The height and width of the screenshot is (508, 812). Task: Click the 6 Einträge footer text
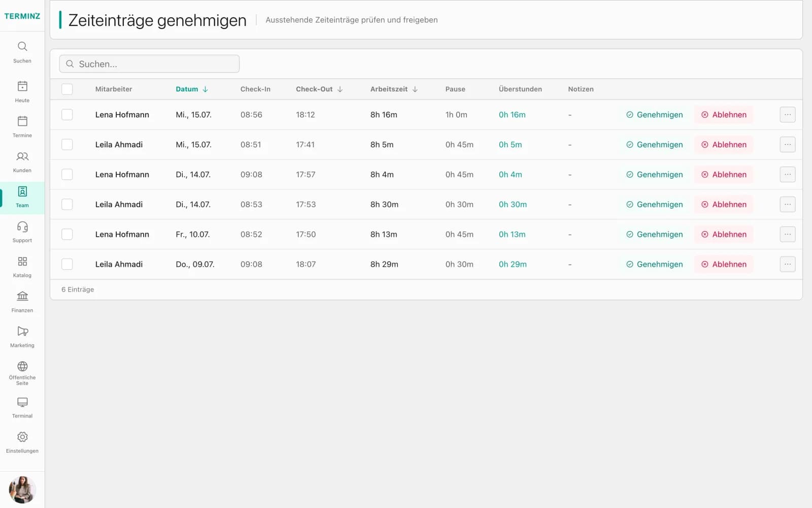click(x=78, y=290)
